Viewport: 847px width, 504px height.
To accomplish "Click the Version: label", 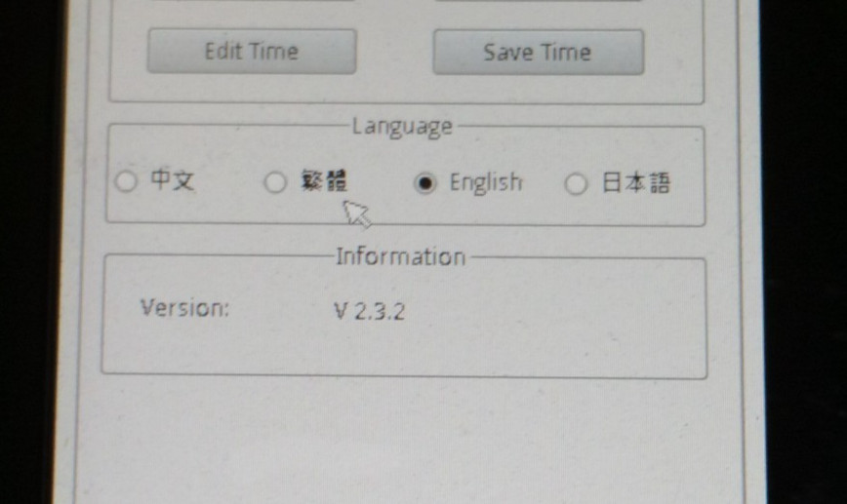I will 184,309.
